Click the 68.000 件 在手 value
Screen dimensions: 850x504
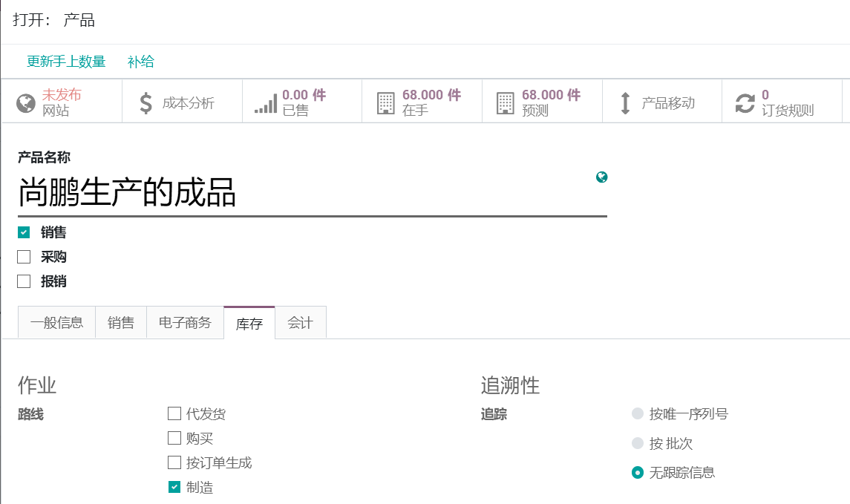tap(431, 95)
